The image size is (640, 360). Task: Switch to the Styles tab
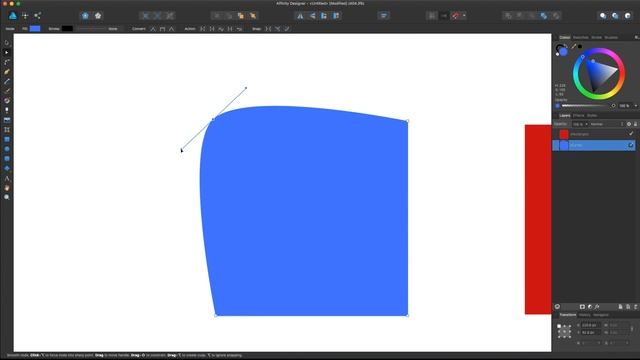[592, 116]
